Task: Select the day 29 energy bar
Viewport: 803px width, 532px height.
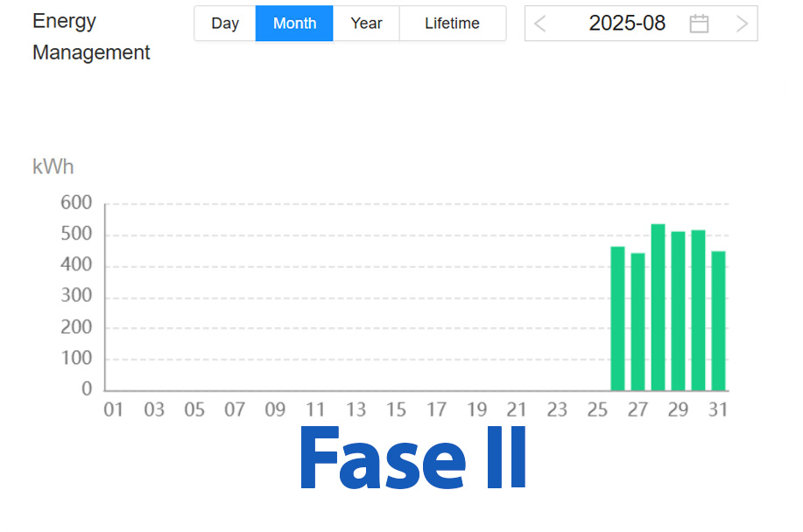Action: tap(677, 311)
